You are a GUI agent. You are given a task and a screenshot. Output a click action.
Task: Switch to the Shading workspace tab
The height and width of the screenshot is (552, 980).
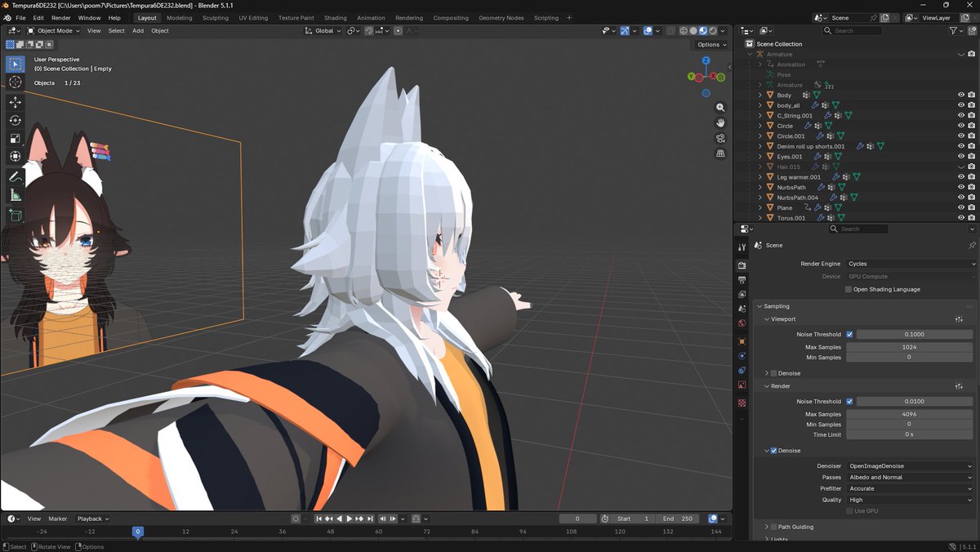pos(335,18)
